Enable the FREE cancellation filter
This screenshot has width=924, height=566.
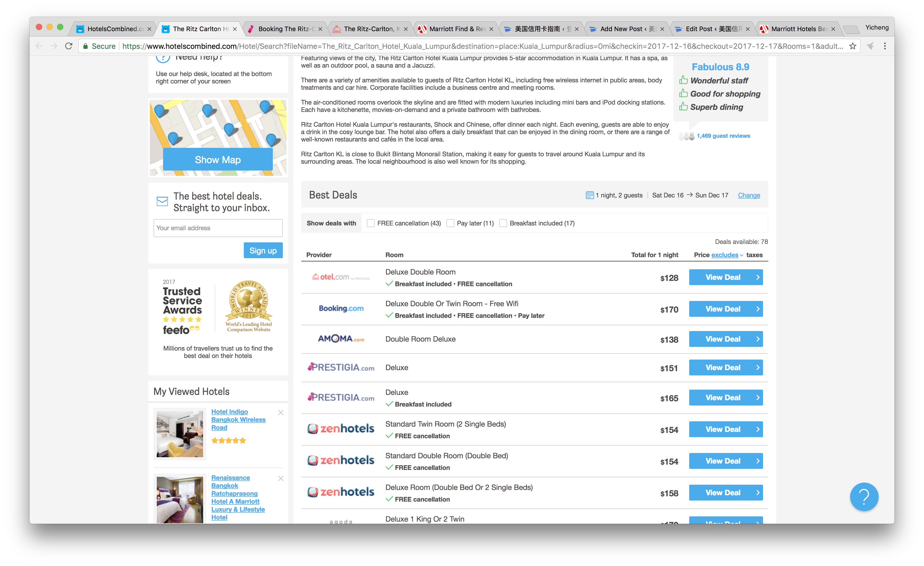(x=370, y=223)
